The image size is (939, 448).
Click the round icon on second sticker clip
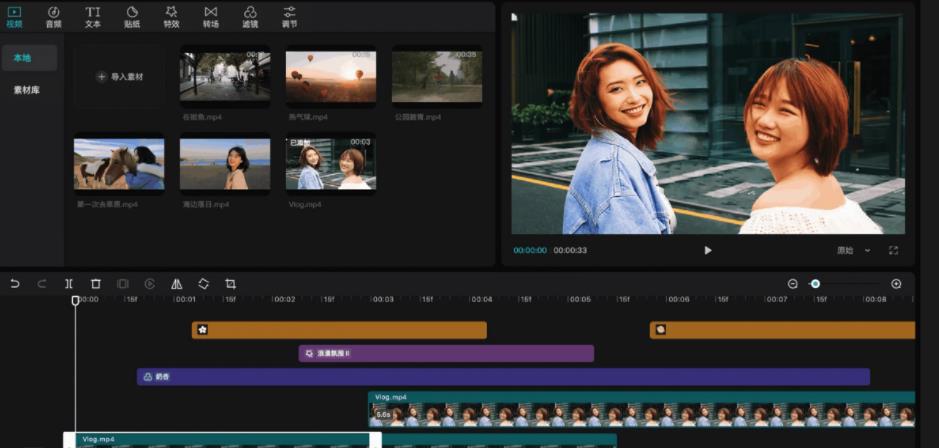point(660,329)
